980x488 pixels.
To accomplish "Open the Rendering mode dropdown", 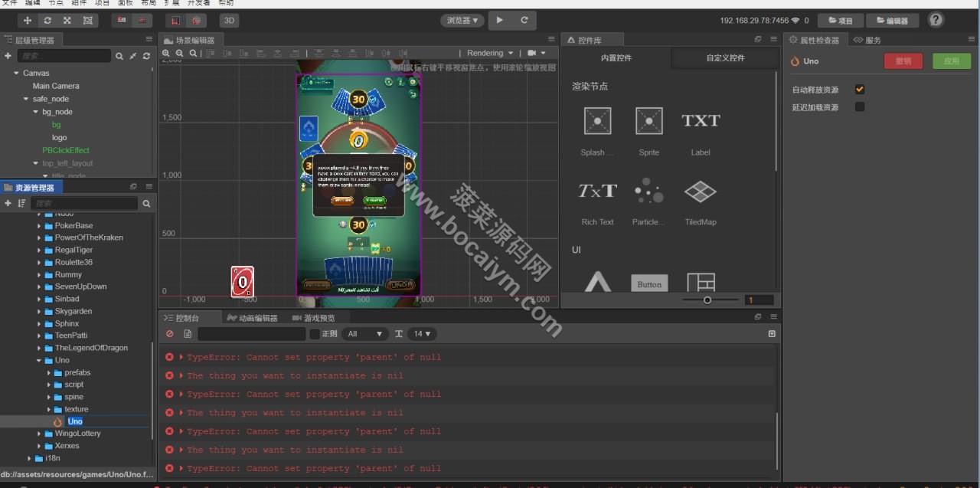I will pyautogui.click(x=490, y=54).
